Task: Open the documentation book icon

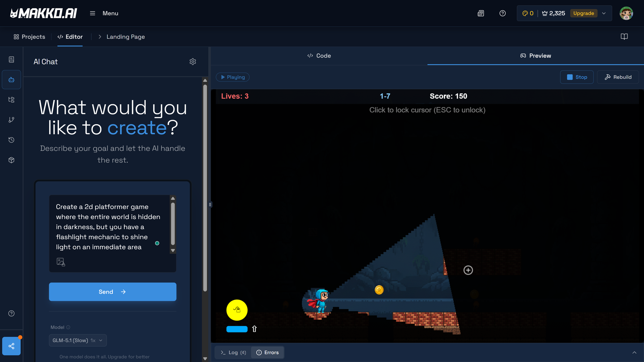Action: click(x=624, y=37)
